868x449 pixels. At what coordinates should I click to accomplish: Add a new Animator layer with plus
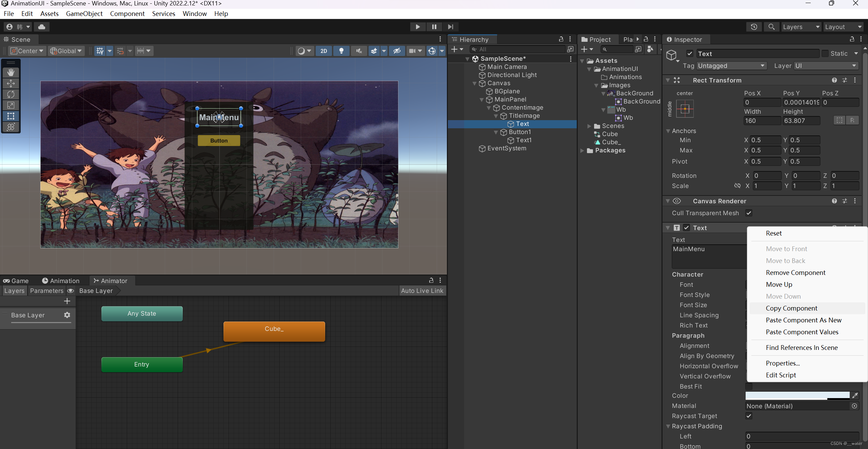tap(67, 301)
